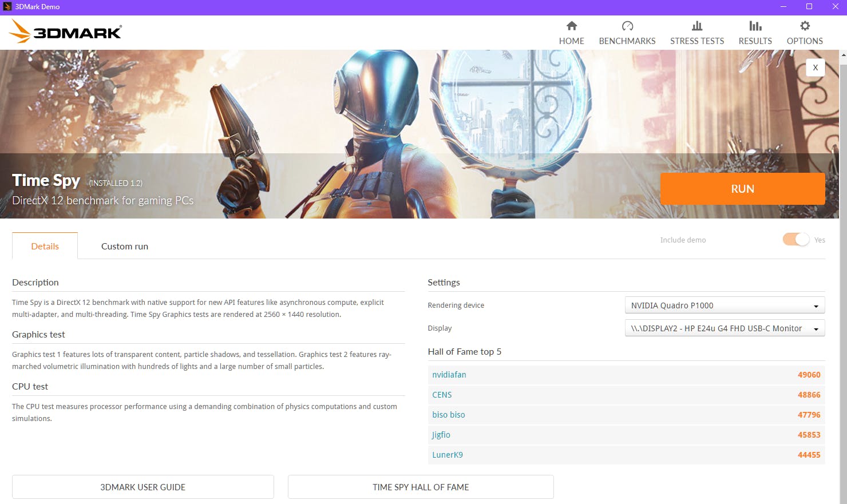Open biso biso's Hall of Fame entry
The height and width of the screenshot is (504, 847).
point(449,415)
